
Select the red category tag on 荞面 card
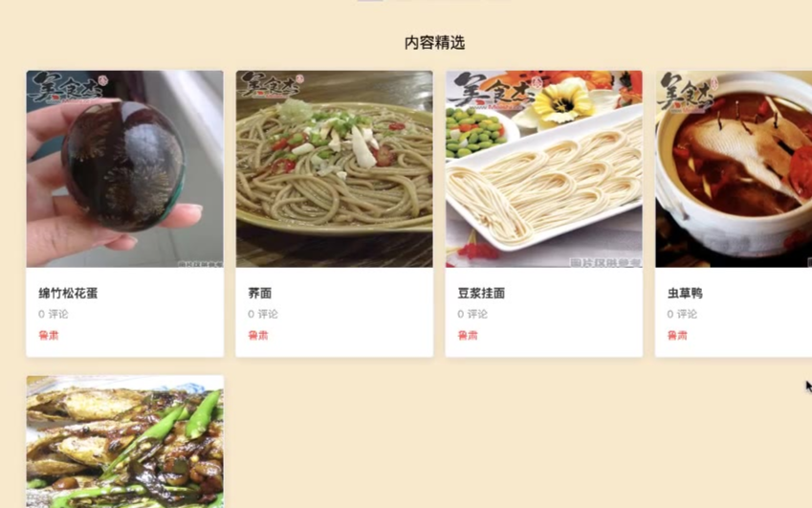coord(258,336)
